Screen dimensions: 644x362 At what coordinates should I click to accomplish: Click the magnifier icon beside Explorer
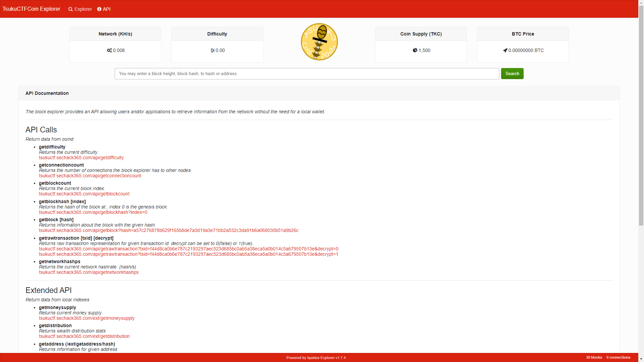[70, 9]
